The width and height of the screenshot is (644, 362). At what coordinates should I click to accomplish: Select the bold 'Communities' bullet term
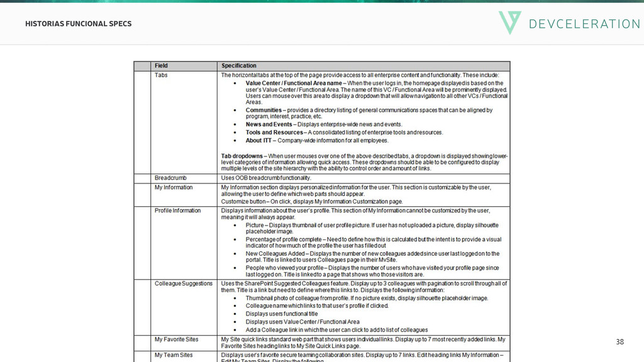264,111
